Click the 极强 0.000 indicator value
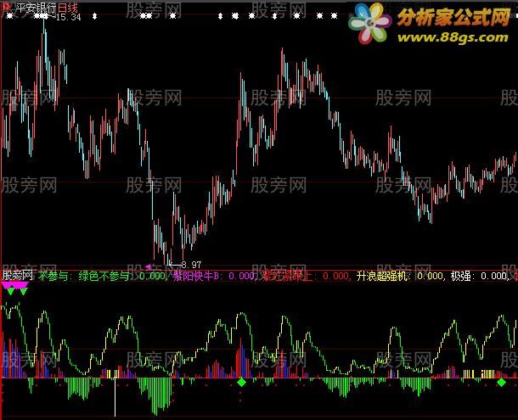The image size is (518, 420). click(479, 276)
